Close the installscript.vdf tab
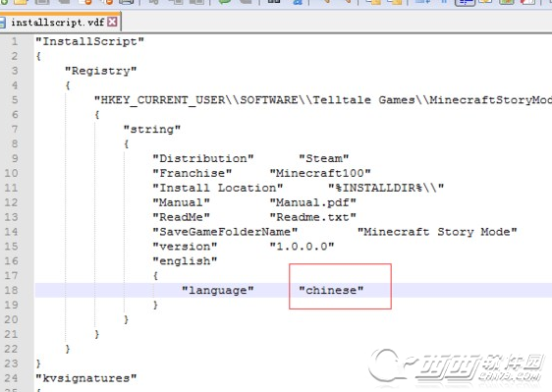This screenshot has width=552, height=392. [112, 22]
